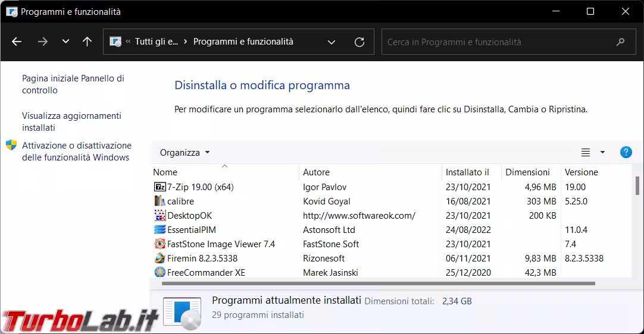Open Pagina iniziale Pannello di controllo link

(73, 84)
